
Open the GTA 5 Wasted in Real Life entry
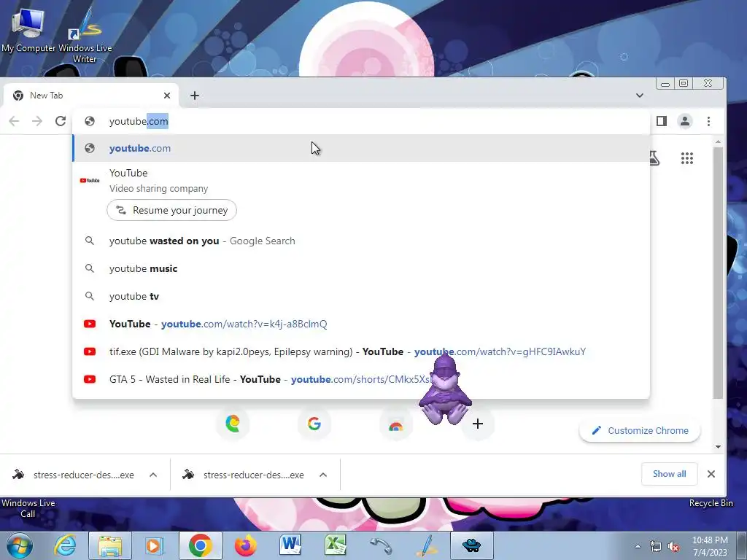point(360,379)
